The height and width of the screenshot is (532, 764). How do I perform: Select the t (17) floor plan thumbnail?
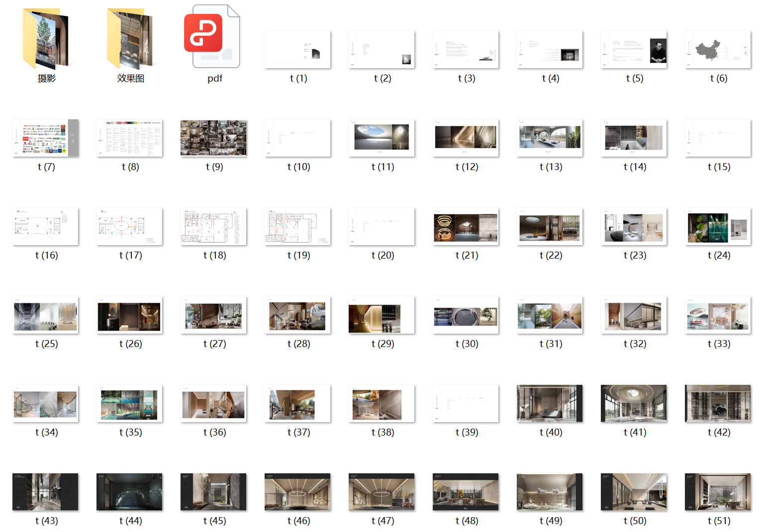click(129, 227)
